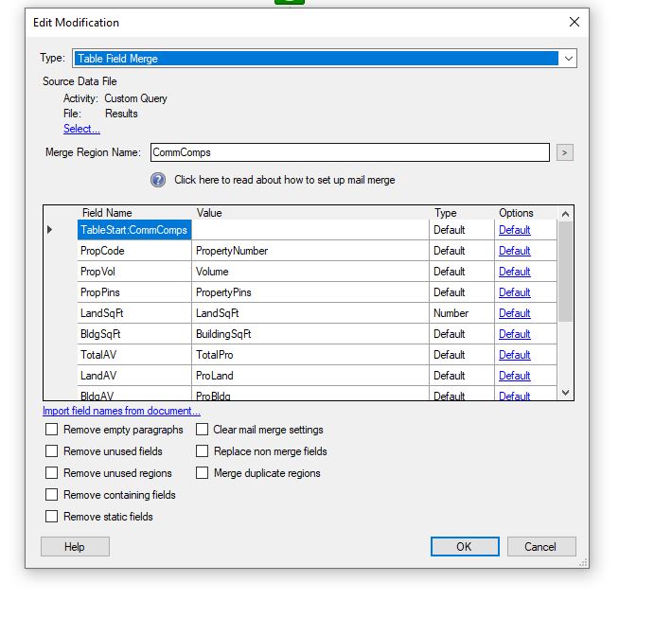Click the Help button

[x=75, y=546]
